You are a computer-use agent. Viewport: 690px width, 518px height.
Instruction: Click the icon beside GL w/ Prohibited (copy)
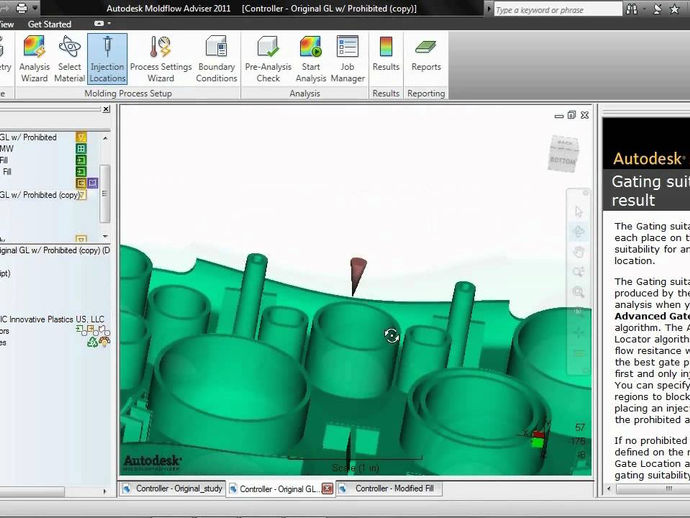coord(82,195)
